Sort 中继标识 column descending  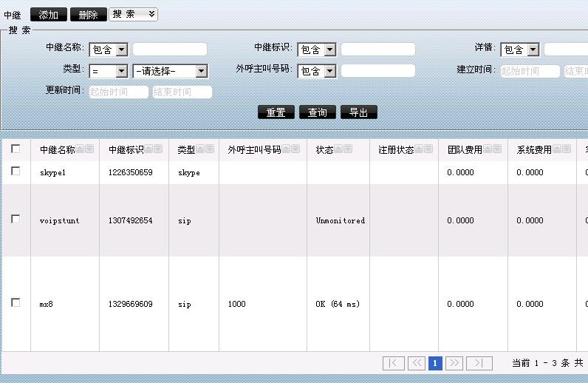point(158,149)
